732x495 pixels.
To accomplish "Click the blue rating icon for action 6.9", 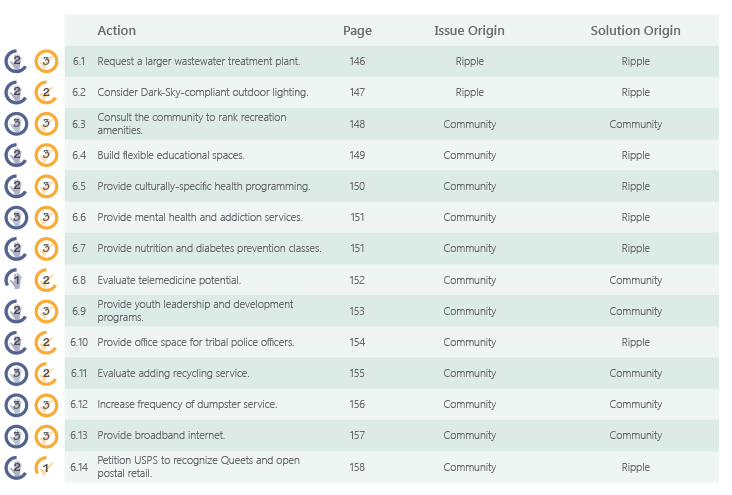I will pyautogui.click(x=16, y=311).
